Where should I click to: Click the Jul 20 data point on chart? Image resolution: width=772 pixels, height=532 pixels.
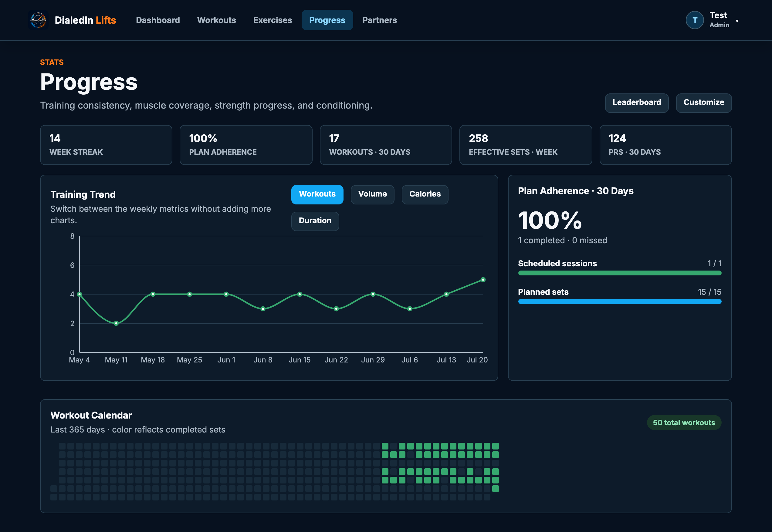point(483,279)
